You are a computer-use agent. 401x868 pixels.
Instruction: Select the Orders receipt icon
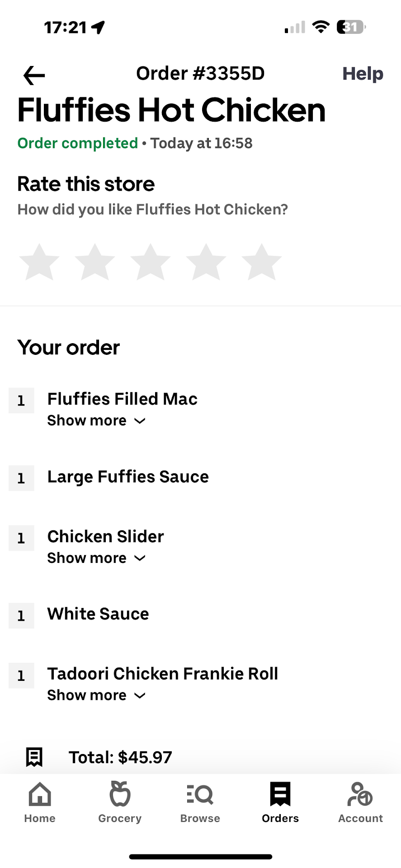(280, 794)
